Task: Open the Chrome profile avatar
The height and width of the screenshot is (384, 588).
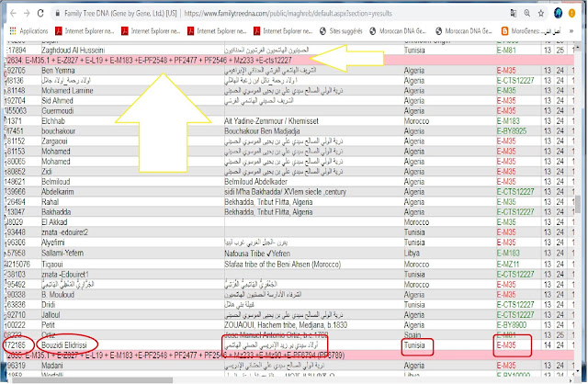Action: (558, 13)
